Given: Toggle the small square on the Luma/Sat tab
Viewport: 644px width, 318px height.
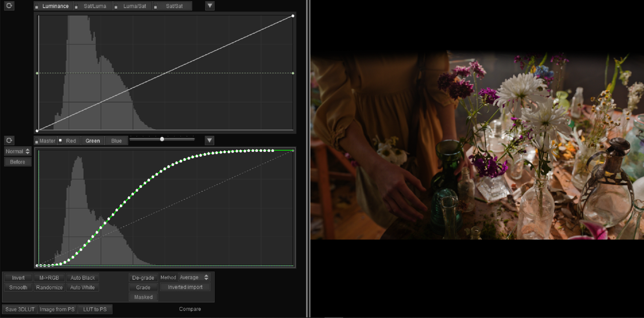Looking at the screenshot, I should pos(116,7).
